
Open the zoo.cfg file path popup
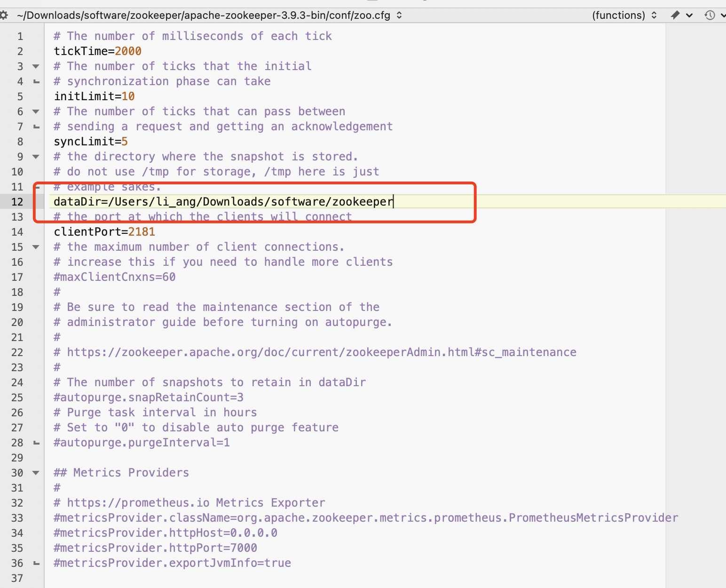(209, 15)
